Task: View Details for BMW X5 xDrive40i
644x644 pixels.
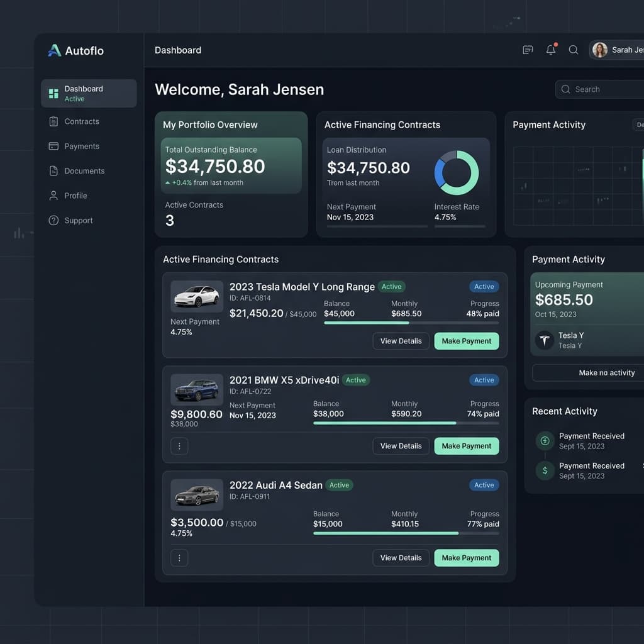Action: [x=401, y=446]
